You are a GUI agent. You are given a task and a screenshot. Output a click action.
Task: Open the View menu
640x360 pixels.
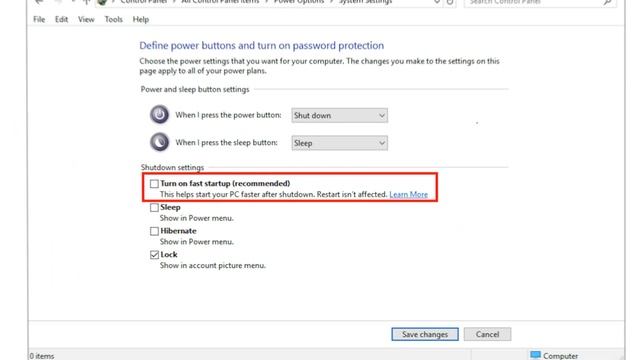pyautogui.click(x=86, y=19)
